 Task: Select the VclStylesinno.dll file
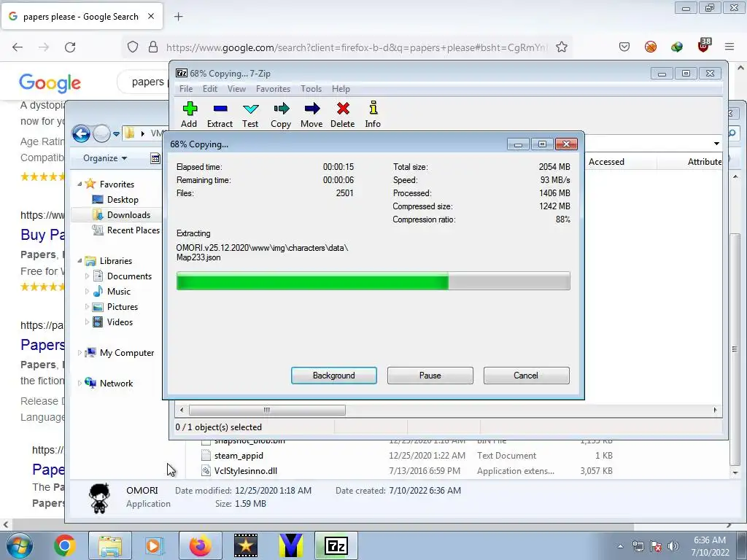pyautogui.click(x=246, y=471)
